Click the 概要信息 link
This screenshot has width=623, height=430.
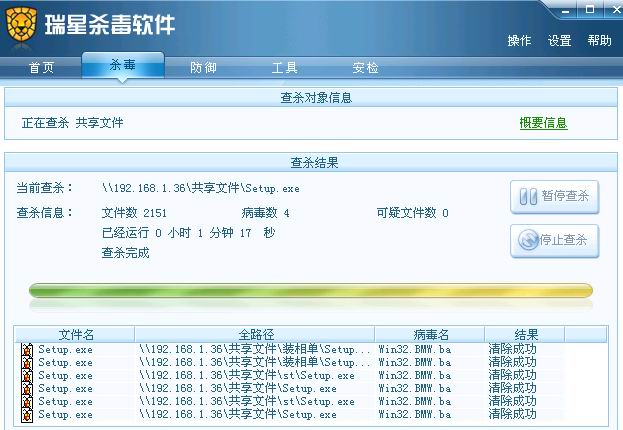click(543, 123)
